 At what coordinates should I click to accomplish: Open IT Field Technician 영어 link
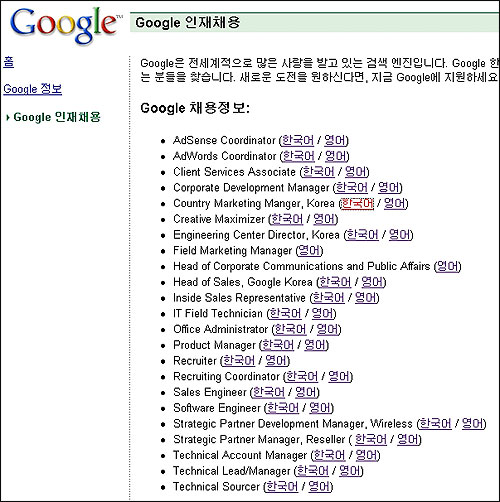coord(322,314)
